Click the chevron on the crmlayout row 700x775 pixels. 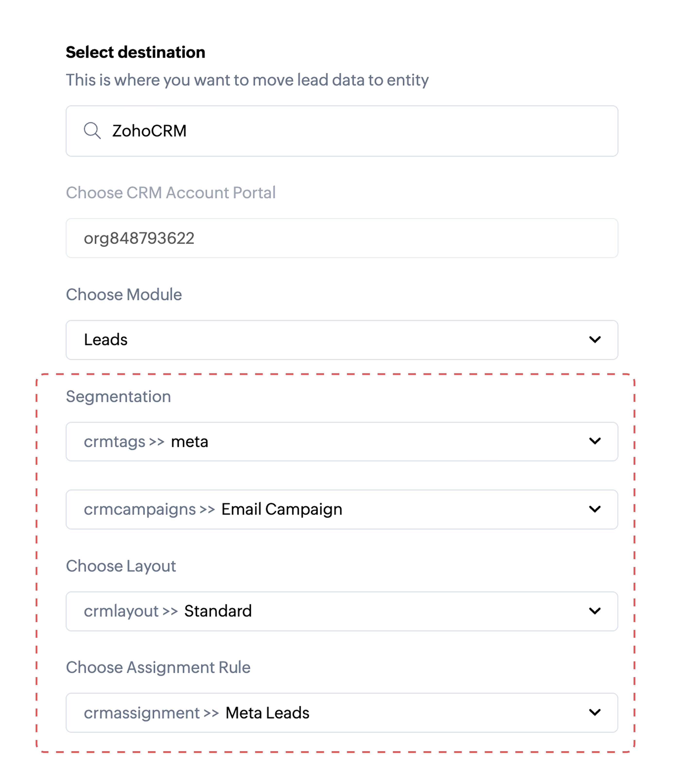point(594,611)
